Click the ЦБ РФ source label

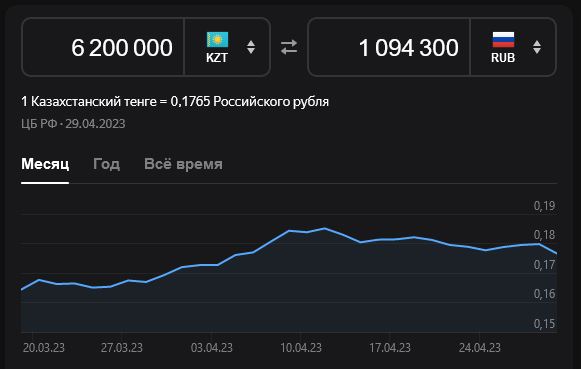[39, 124]
